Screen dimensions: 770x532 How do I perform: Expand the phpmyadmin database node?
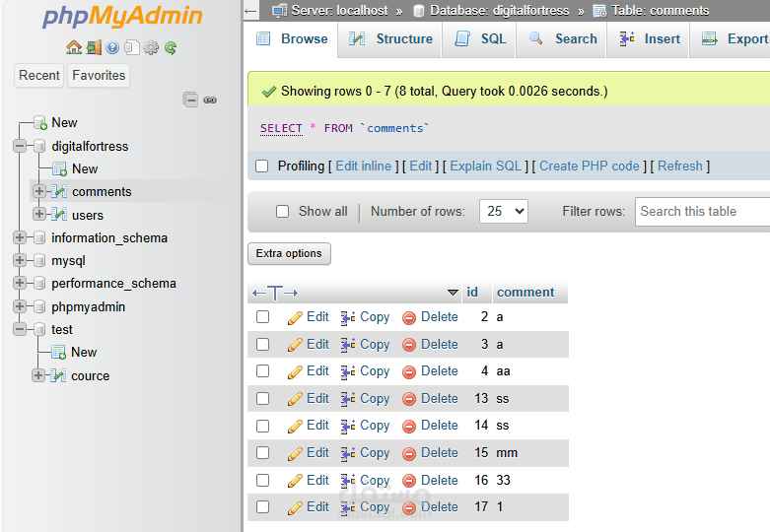click(20, 306)
